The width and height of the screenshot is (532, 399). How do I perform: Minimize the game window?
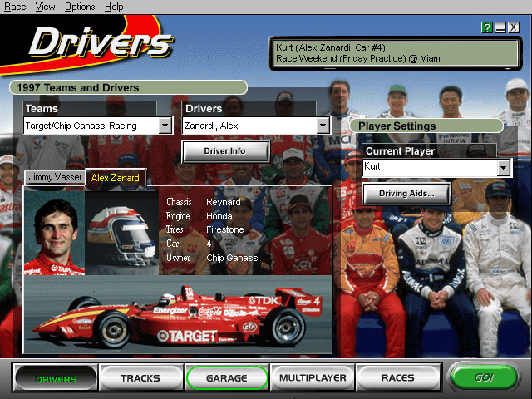point(500,27)
